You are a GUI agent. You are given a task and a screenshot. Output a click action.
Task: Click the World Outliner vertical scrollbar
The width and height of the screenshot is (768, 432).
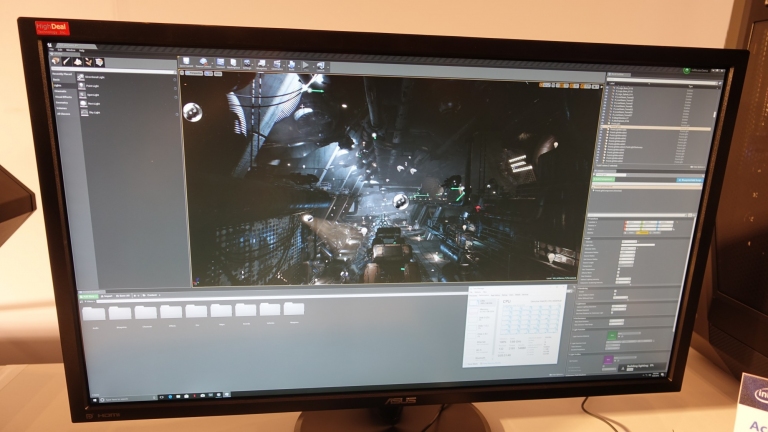pyautogui.click(x=715, y=115)
